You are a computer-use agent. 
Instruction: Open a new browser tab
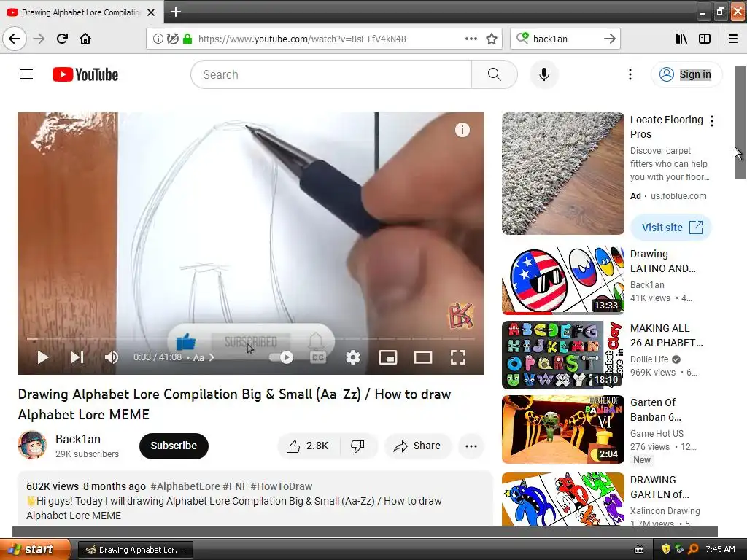176,12
